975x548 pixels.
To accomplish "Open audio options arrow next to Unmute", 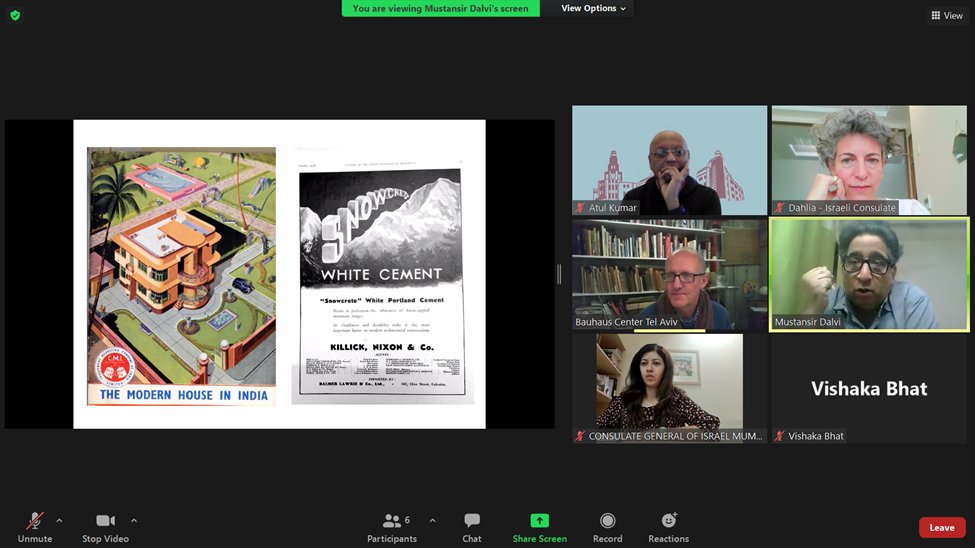I will pos(59,521).
